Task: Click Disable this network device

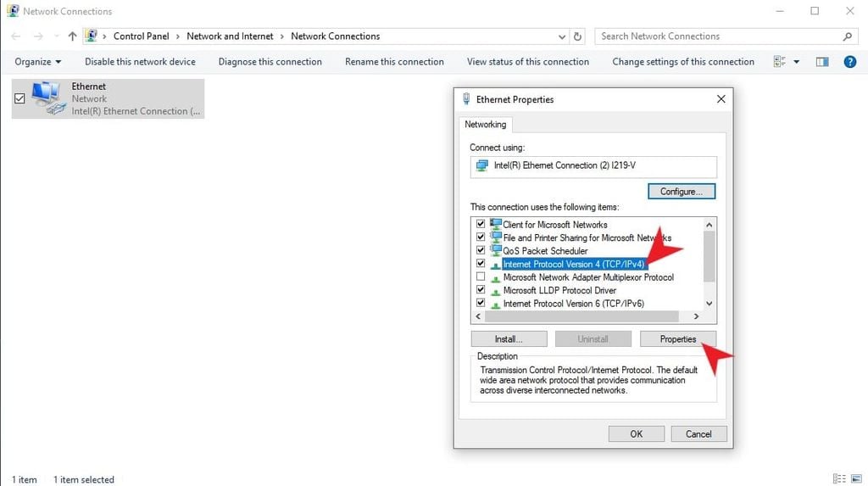Action: (140, 62)
